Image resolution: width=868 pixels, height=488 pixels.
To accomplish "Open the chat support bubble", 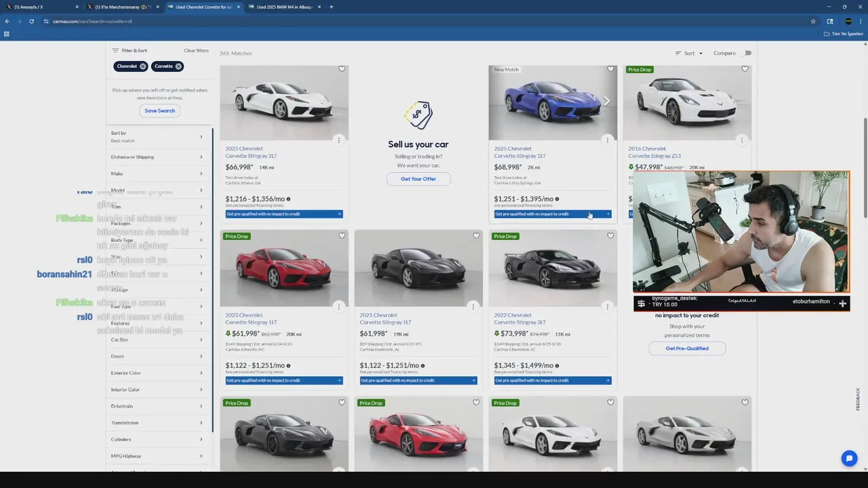I will pos(849,459).
